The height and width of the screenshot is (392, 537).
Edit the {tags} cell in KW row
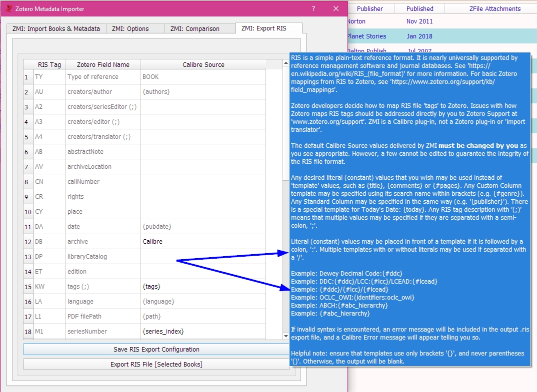(203, 286)
